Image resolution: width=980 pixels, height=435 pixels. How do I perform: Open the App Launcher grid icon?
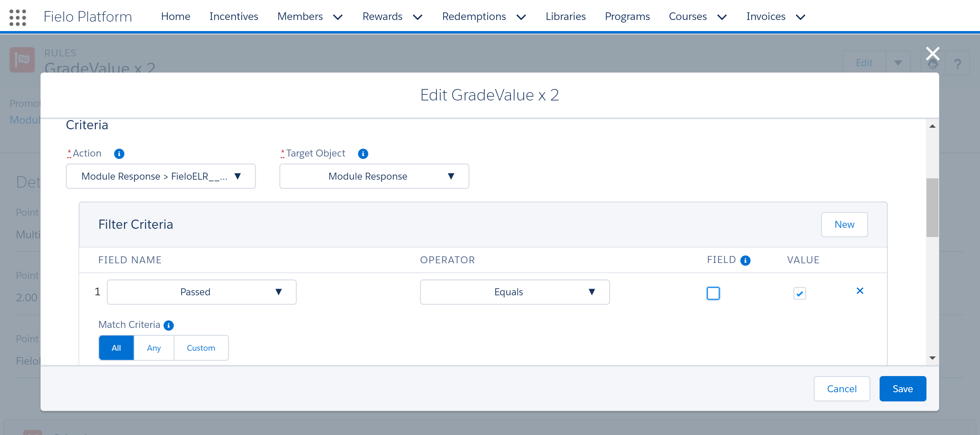(x=17, y=17)
